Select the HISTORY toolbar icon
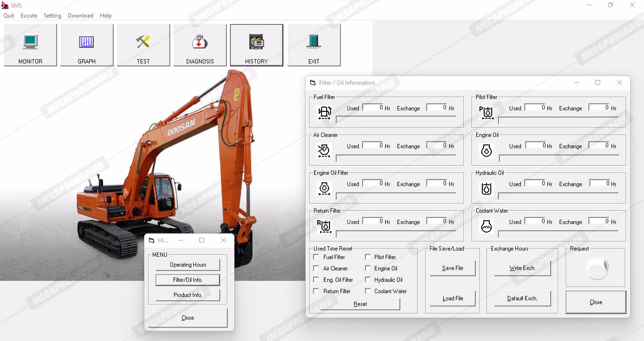Screen dimensions: 644x341 256,42
